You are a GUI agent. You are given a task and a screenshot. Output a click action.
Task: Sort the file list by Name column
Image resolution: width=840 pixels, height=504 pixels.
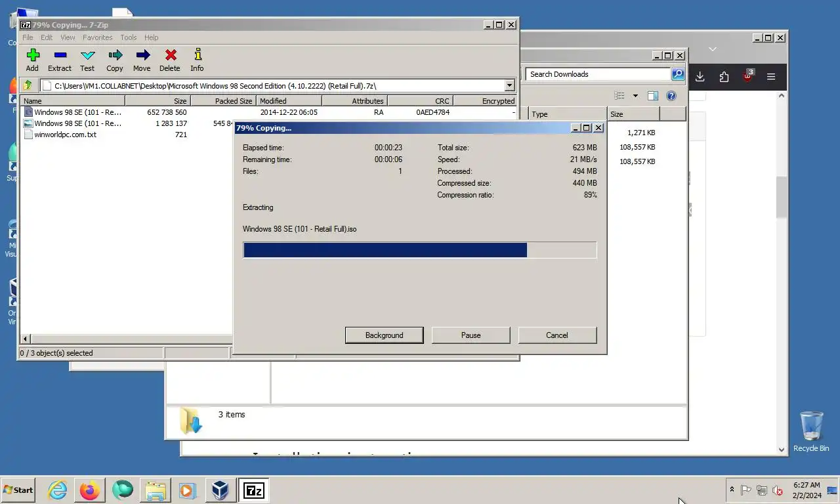(x=72, y=101)
